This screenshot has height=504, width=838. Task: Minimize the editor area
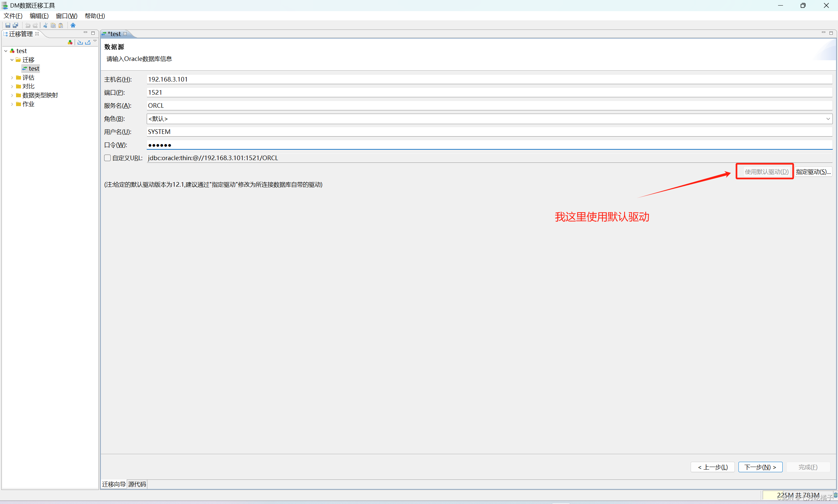[x=823, y=33]
